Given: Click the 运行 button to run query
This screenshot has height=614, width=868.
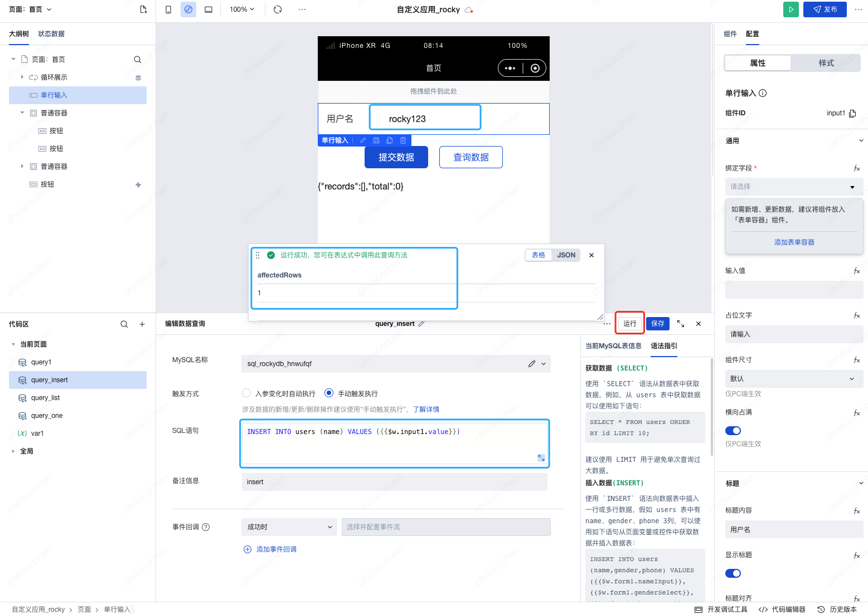Looking at the screenshot, I should click(x=630, y=324).
